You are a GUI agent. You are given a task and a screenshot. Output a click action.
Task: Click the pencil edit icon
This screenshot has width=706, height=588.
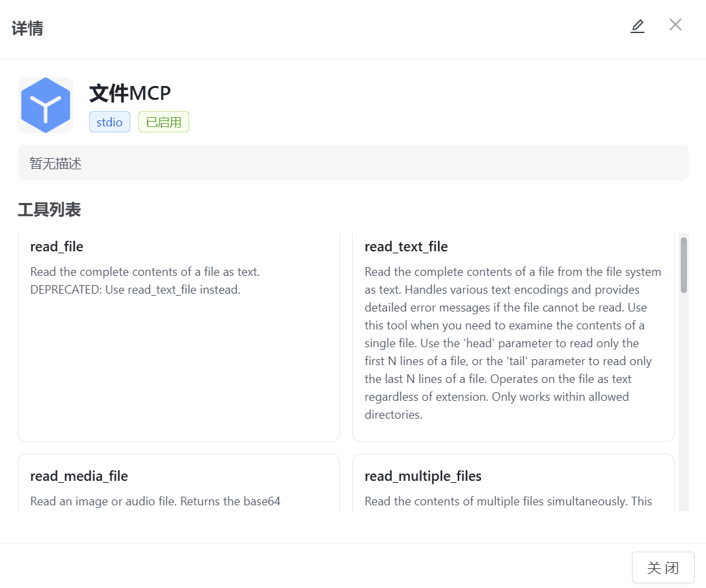637,26
